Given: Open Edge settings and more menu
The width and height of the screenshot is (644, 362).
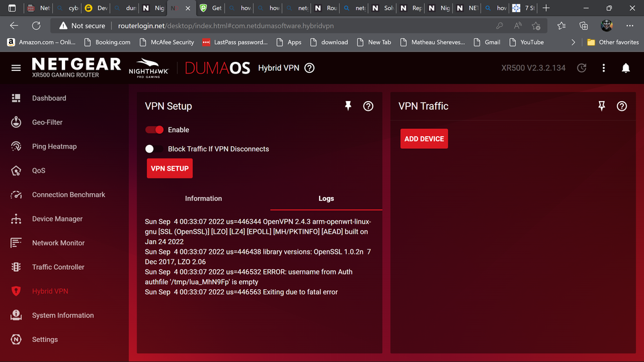Looking at the screenshot, I should pos(630,26).
